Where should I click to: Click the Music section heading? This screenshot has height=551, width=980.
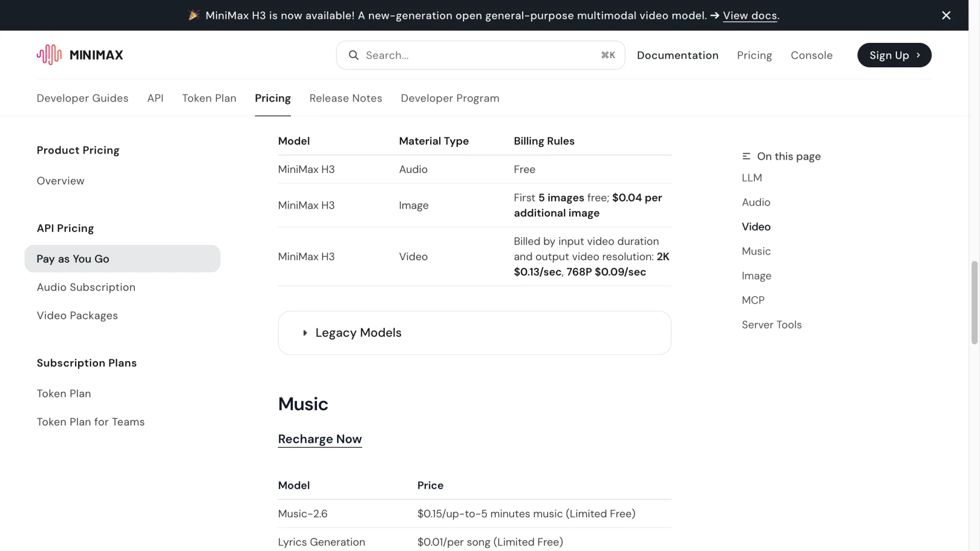tap(303, 404)
